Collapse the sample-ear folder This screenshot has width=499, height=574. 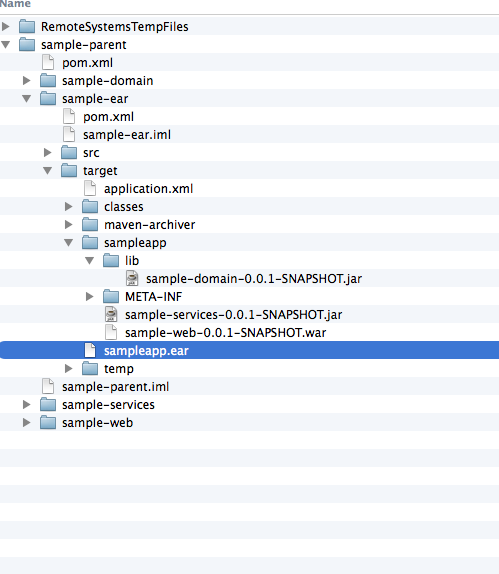point(26,98)
